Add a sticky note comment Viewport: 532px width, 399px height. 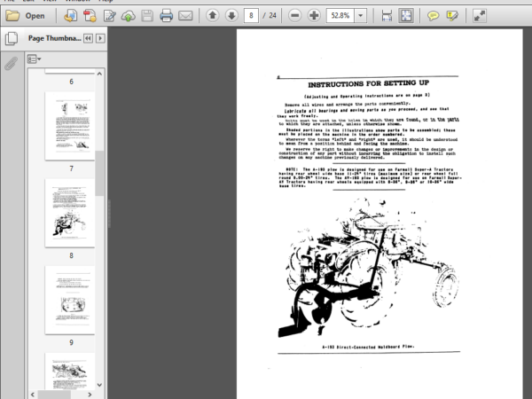433,16
